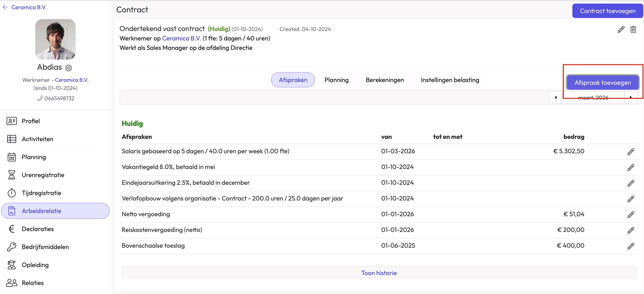644x294 pixels.
Task: Delete contract using the trash icon
Action: click(633, 29)
